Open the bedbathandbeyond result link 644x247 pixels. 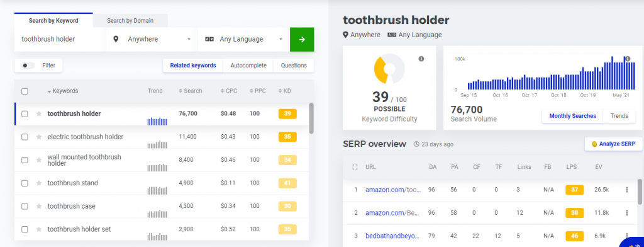coord(392,236)
